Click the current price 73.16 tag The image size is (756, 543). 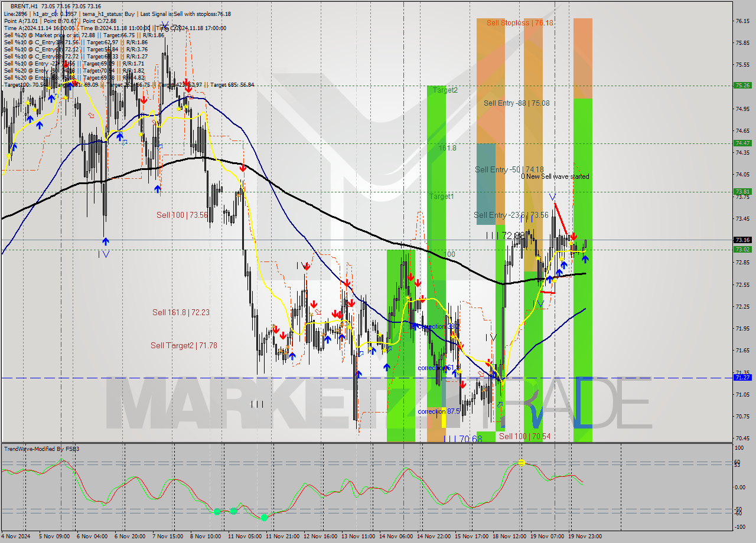pos(742,240)
